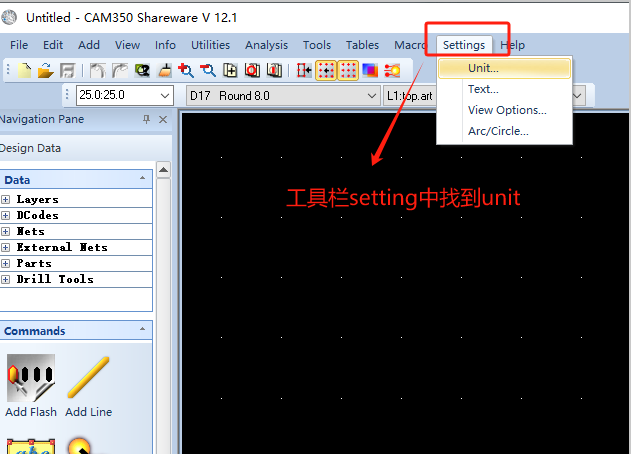The image size is (631, 454).
Task: Select the DCodes tree row label
Action: pyautogui.click(x=37, y=215)
